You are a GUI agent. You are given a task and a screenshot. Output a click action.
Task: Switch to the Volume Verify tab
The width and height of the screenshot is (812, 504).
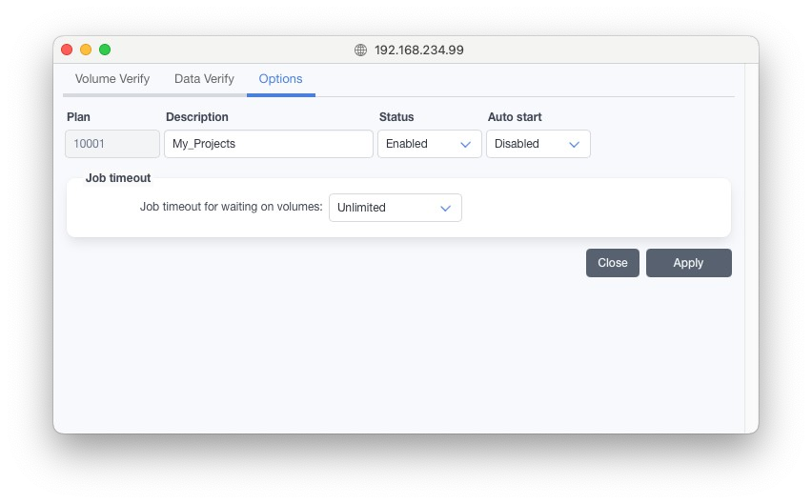(x=112, y=79)
